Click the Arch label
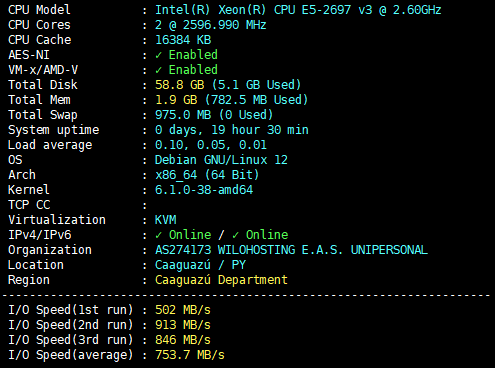Image resolution: width=495 pixels, height=368 pixels. [x=22, y=175]
